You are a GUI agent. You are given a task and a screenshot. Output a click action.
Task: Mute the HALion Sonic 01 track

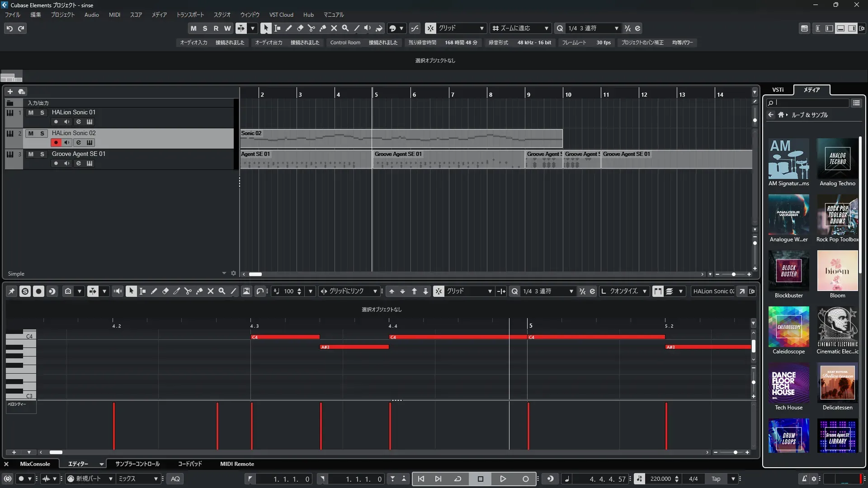click(31, 113)
